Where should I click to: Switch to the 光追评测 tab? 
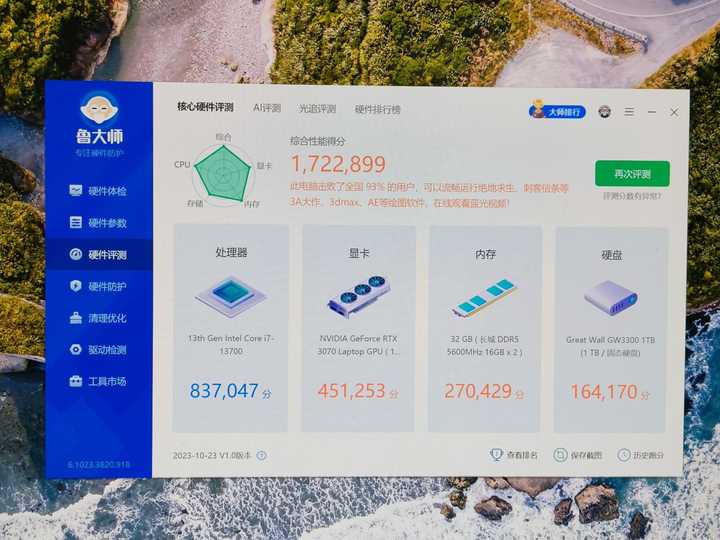pyautogui.click(x=317, y=109)
